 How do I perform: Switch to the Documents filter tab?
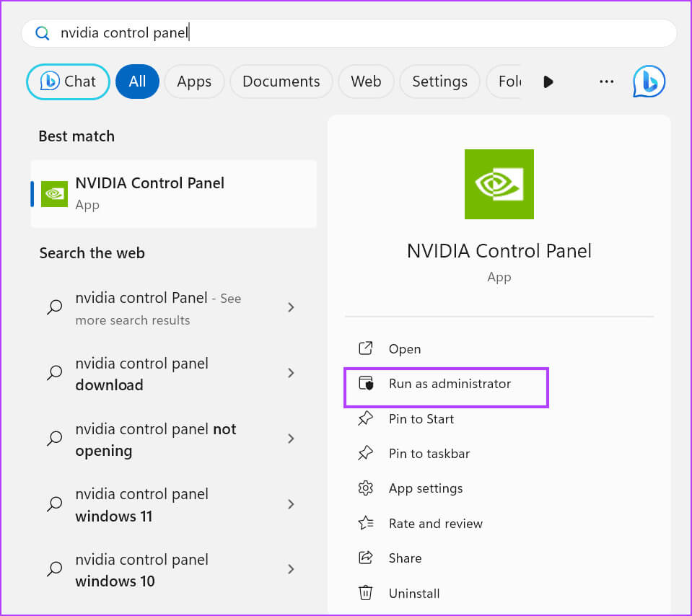pyautogui.click(x=281, y=82)
